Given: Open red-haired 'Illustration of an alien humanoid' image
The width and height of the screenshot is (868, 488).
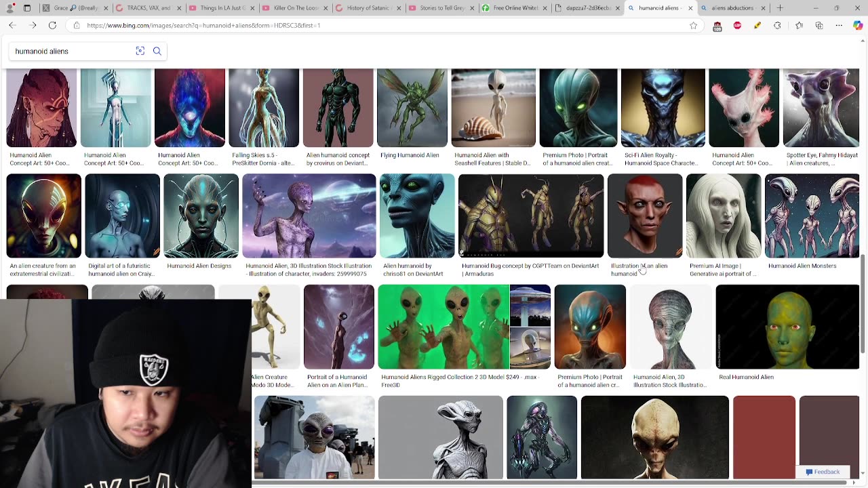Looking at the screenshot, I should pos(645,216).
